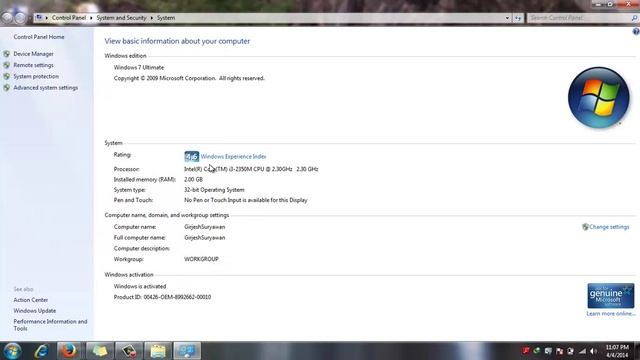Open Remote settings link
Image resolution: width=640 pixels, height=360 pixels.
tap(33, 65)
